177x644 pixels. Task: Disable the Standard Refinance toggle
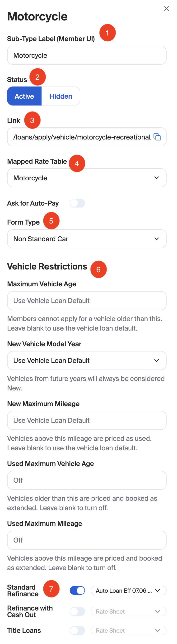(77, 591)
